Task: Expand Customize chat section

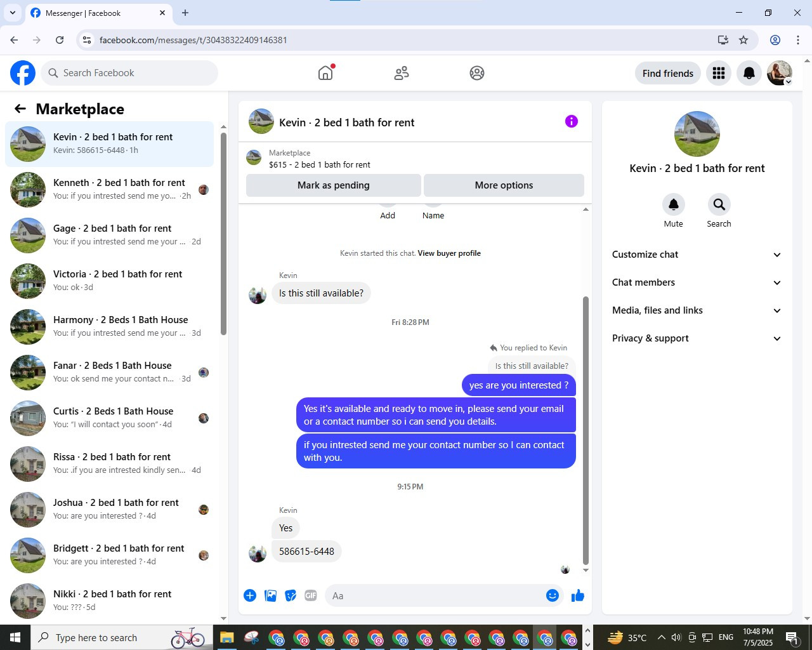Action: [x=697, y=255]
